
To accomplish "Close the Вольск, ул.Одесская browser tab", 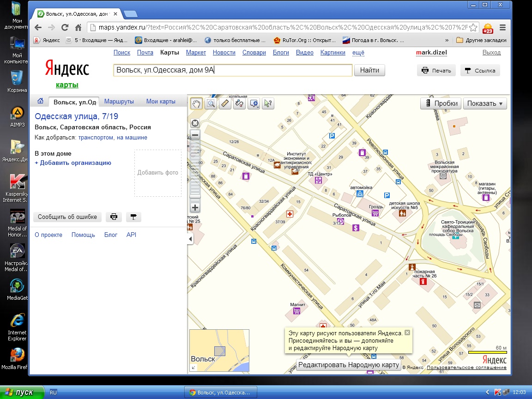I will point(115,14).
